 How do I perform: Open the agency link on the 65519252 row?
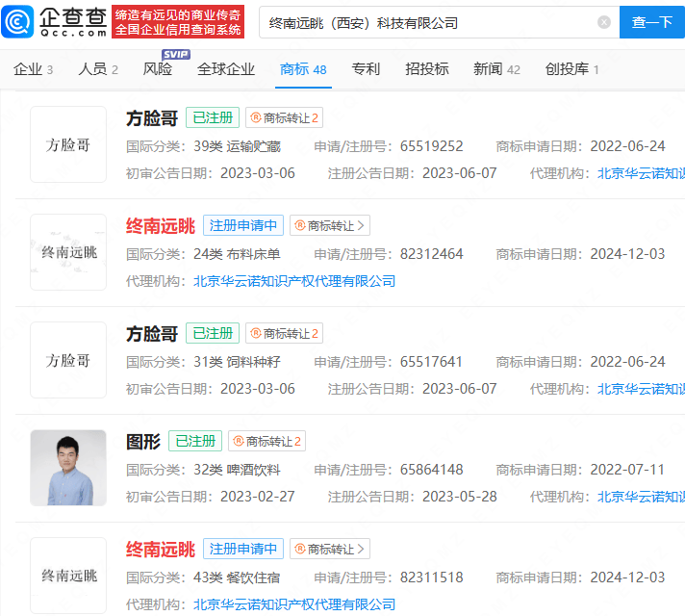pos(641,173)
